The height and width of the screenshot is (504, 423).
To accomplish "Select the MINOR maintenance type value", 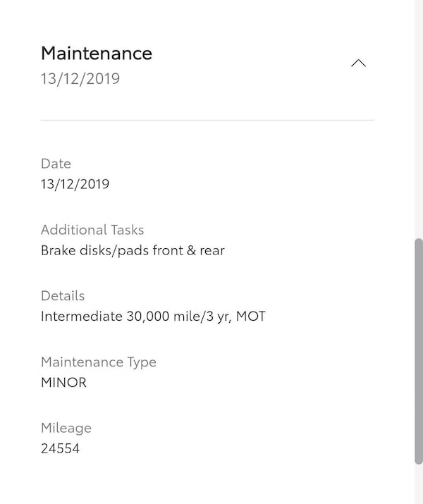I will click(x=63, y=383).
